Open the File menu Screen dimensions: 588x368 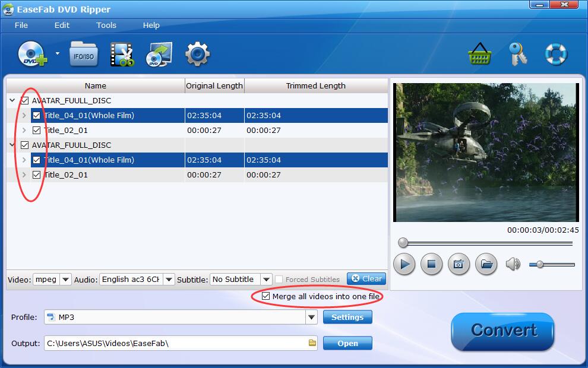tap(21, 25)
